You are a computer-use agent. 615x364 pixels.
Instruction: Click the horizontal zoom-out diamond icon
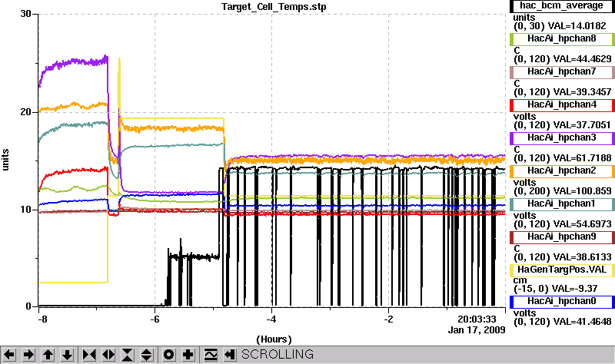pyautogui.click(x=108, y=355)
